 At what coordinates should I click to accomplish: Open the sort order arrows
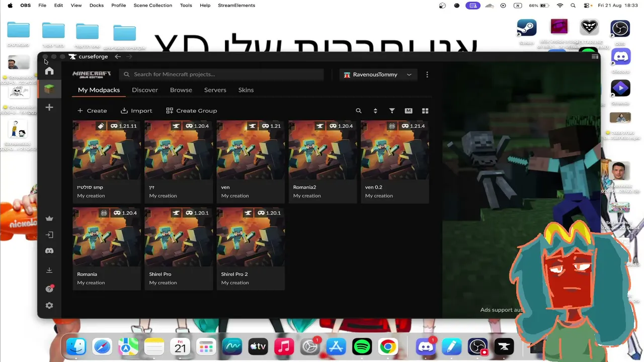[375, 111]
